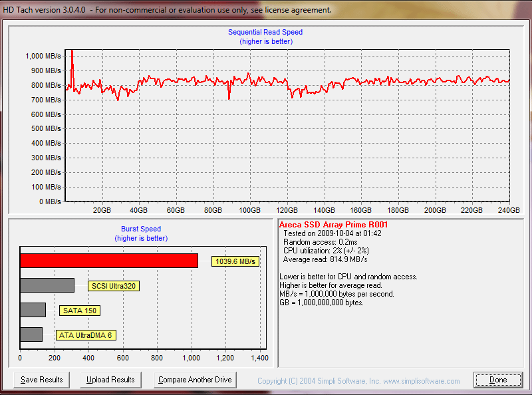Close the dialog with Done
532x395 pixels.
[x=498, y=380]
